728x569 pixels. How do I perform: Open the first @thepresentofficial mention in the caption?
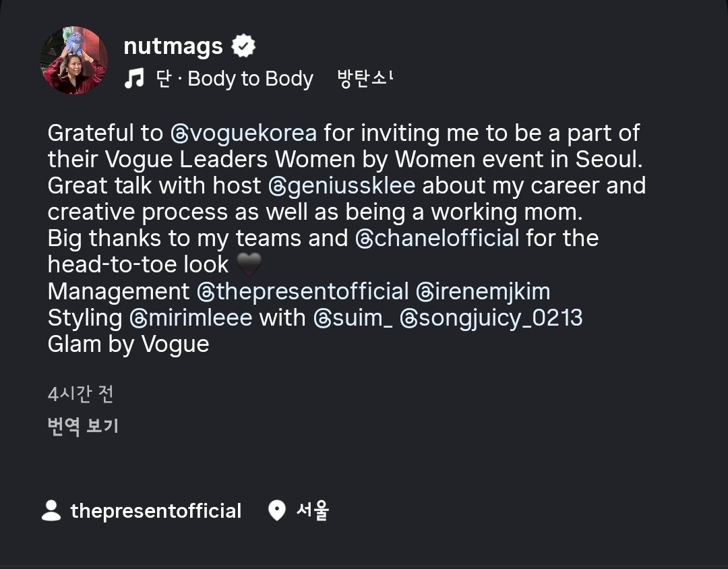302,291
